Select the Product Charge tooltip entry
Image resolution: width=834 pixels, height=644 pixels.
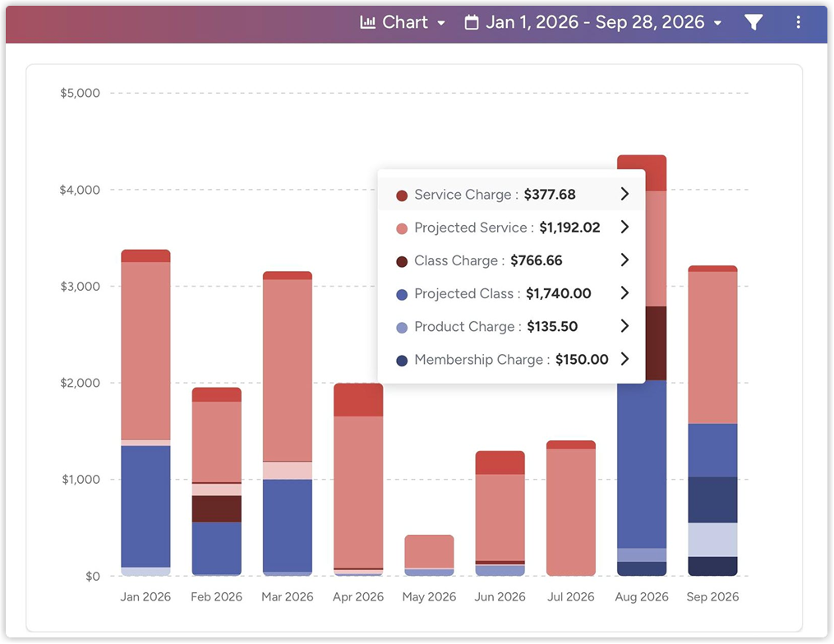512,326
